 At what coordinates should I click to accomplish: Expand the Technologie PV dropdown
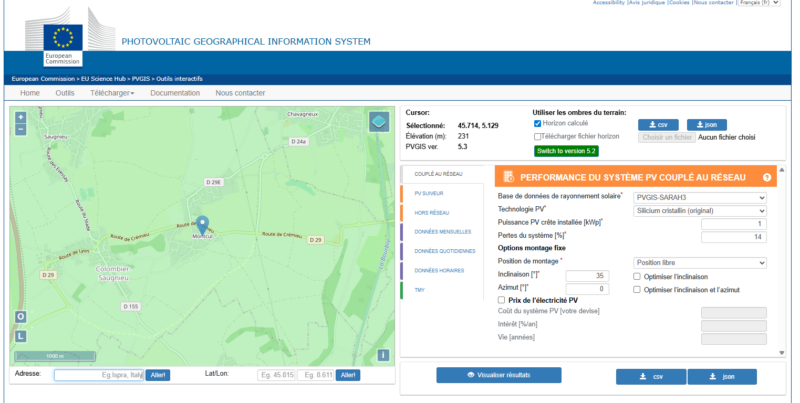coord(700,211)
